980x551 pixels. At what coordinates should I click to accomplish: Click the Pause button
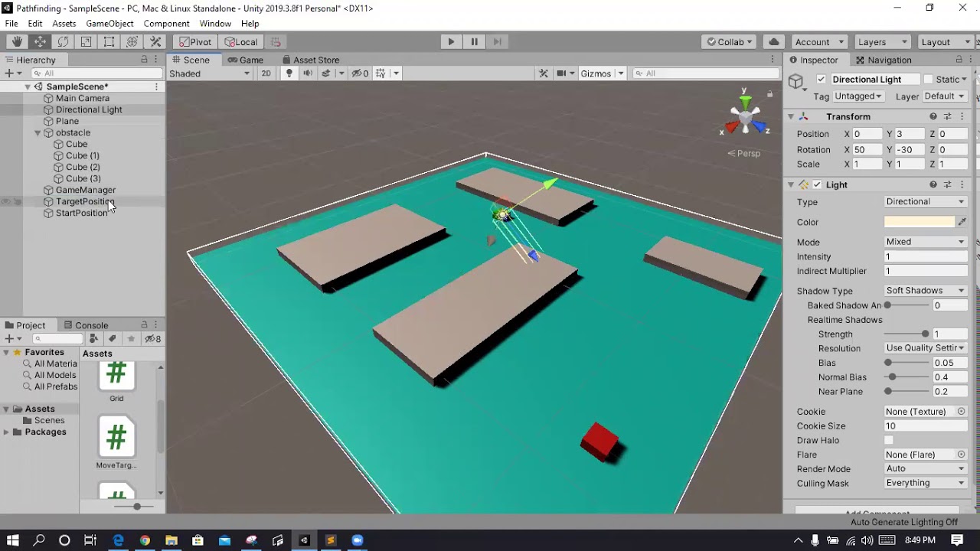coord(474,42)
